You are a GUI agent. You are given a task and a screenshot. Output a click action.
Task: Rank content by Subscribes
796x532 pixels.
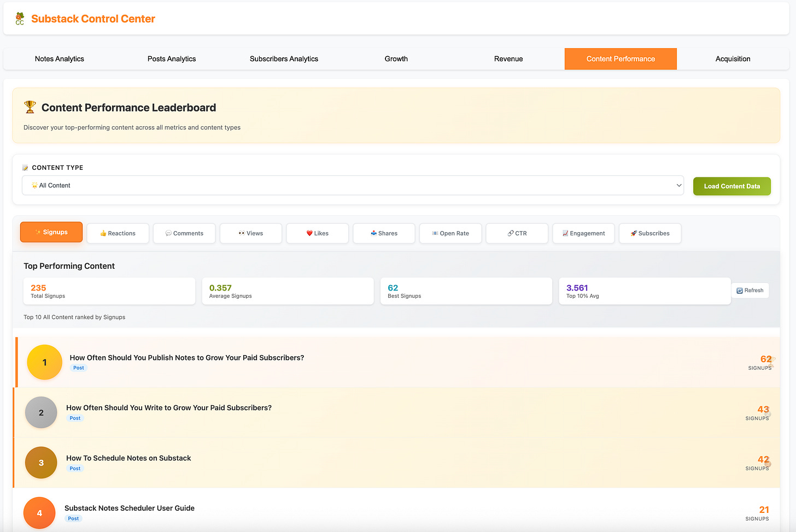[650, 233]
